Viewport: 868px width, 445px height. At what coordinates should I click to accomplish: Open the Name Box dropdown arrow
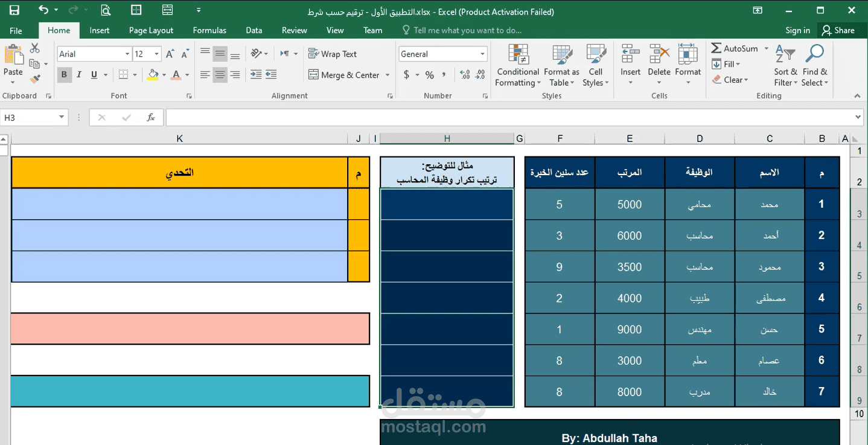tap(62, 118)
